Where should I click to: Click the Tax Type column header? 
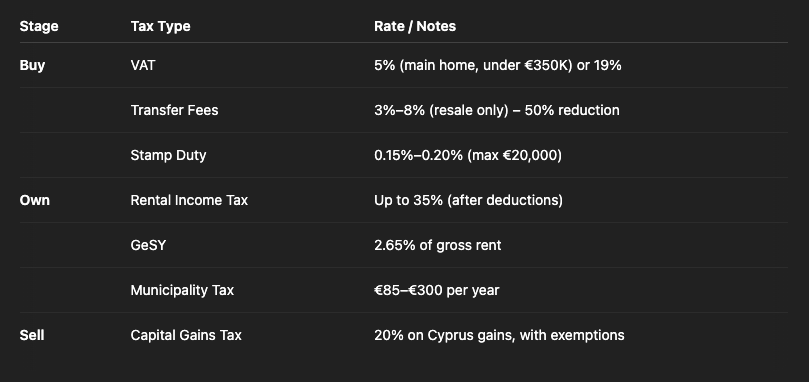[x=160, y=26]
